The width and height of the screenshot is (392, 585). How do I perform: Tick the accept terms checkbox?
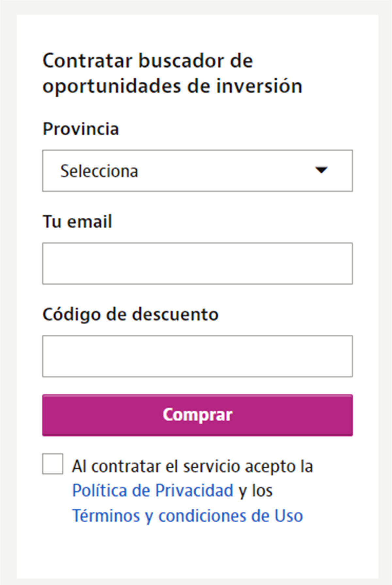(x=53, y=463)
